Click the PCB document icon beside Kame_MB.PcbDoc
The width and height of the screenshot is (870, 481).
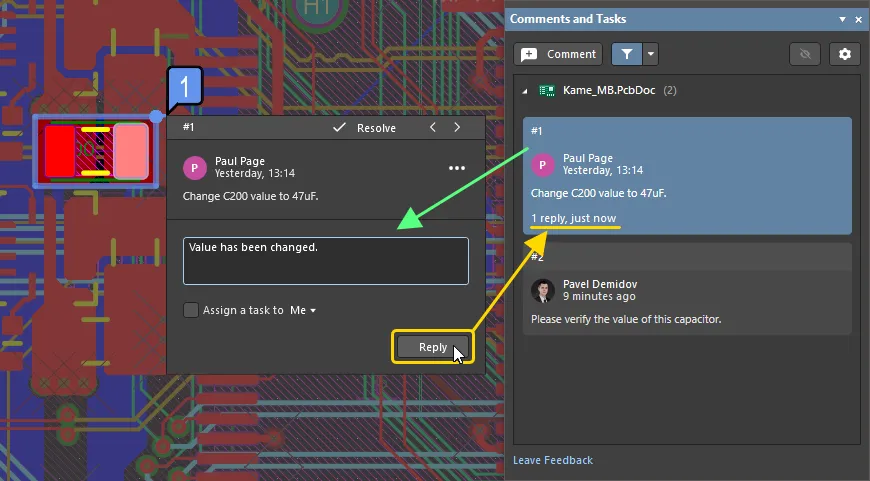547,90
